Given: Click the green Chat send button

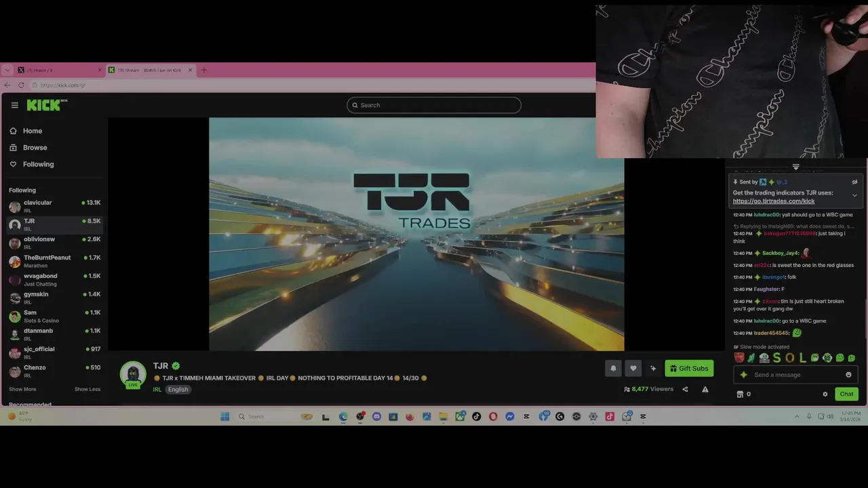Looking at the screenshot, I should [846, 394].
